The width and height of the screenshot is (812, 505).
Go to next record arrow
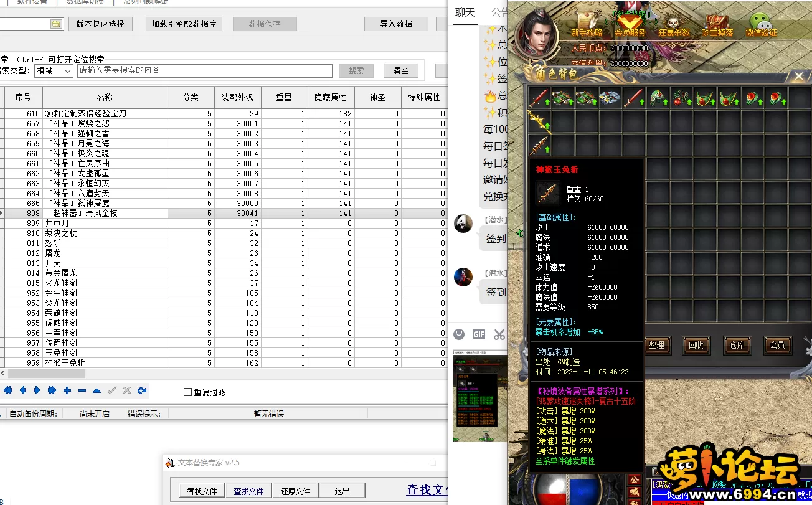pyautogui.click(x=37, y=390)
